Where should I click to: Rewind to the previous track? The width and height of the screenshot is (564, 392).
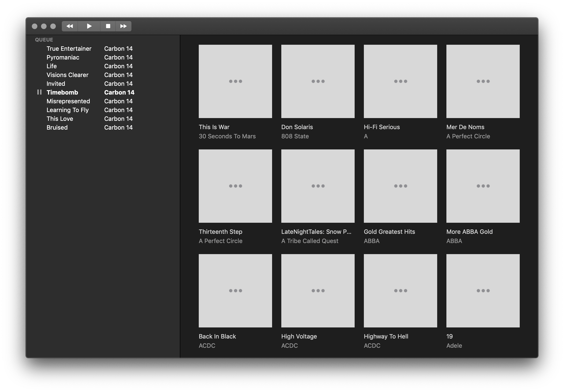[69, 26]
